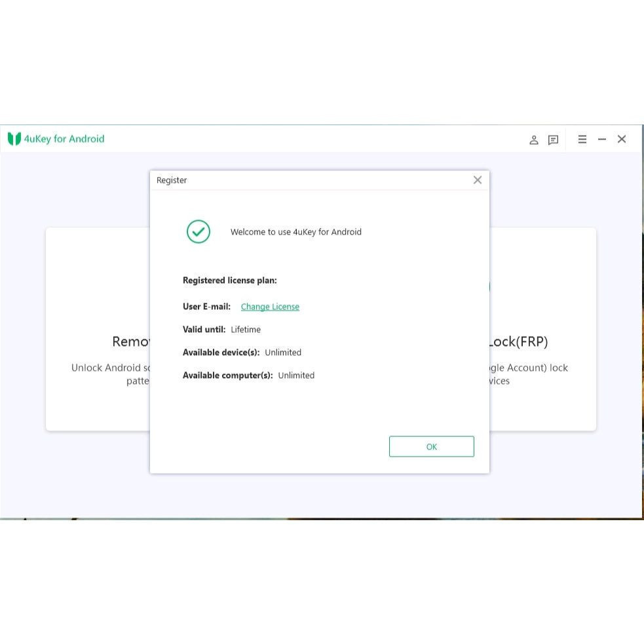Select the Remove Screen Lock card behind the dialog
The height and width of the screenshot is (644, 644).
click(x=98, y=330)
